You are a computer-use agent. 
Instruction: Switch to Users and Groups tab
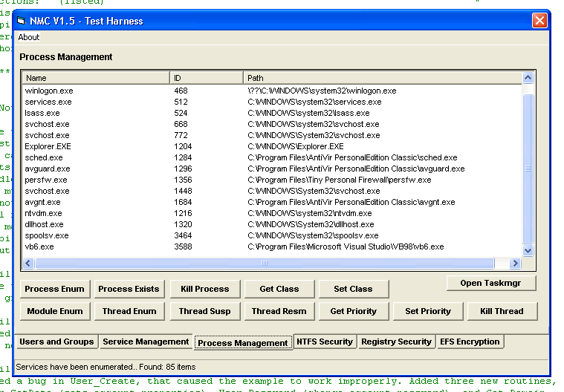(57, 342)
